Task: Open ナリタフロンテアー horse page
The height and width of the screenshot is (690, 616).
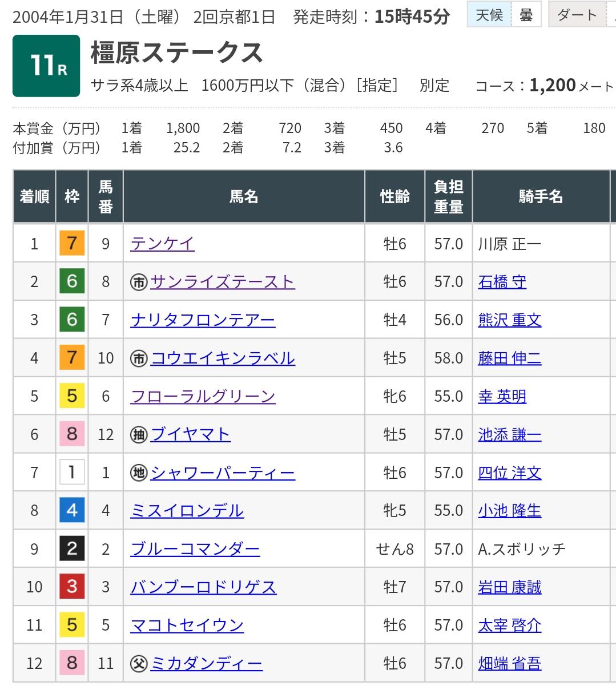Action: (203, 320)
